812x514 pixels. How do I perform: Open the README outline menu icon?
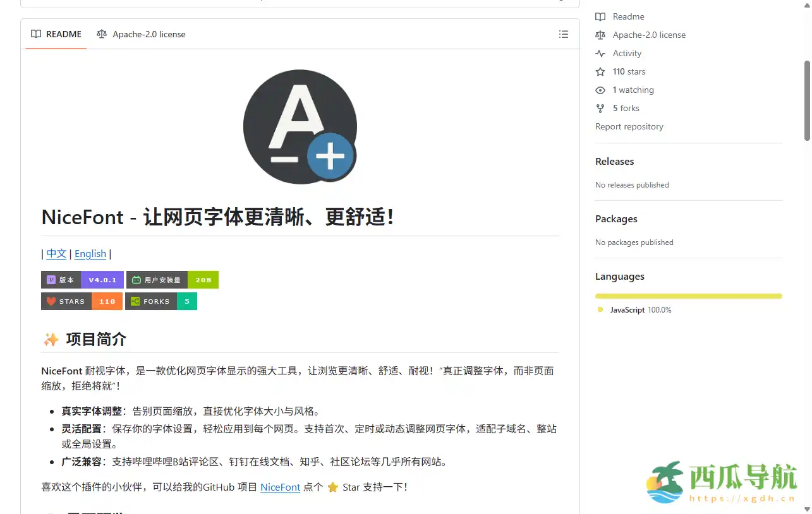pyautogui.click(x=563, y=34)
